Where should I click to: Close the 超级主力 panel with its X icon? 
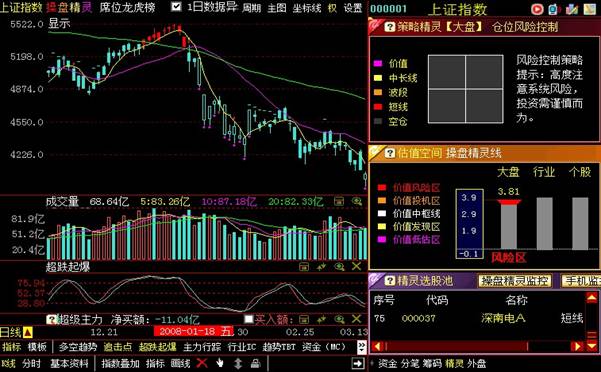tap(356, 319)
